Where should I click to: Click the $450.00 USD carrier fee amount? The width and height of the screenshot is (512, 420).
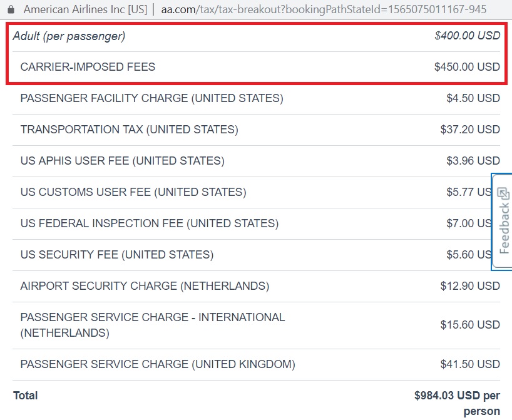pyautogui.click(x=467, y=67)
